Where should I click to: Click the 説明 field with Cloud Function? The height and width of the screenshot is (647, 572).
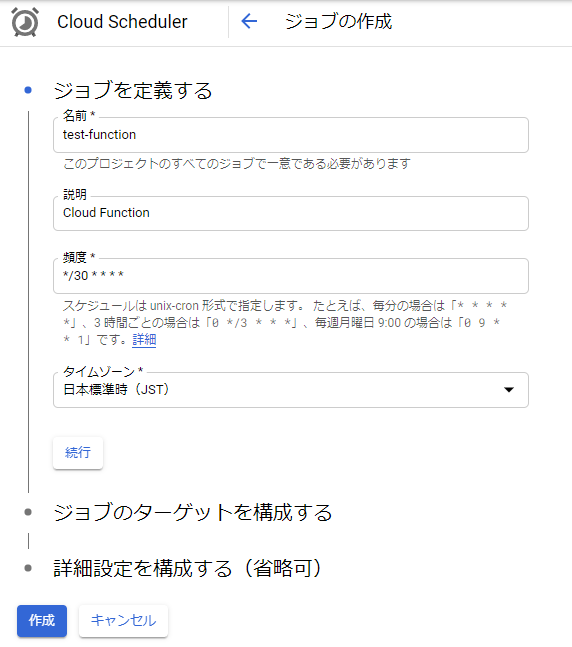coord(291,213)
